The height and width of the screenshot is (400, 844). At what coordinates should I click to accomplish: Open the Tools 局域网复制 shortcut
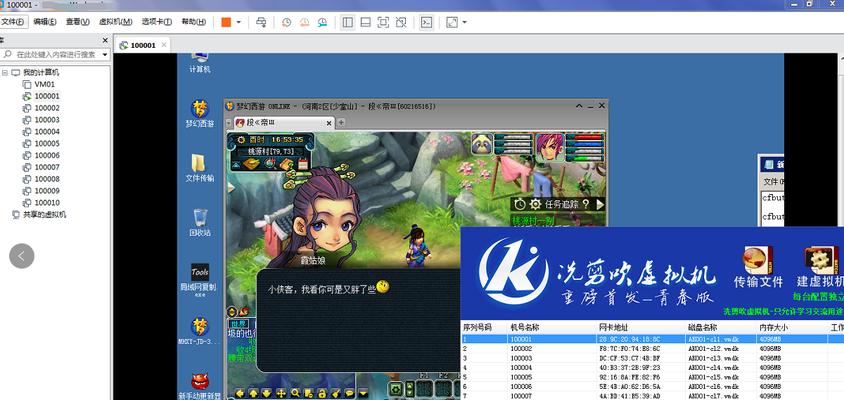point(199,279)
